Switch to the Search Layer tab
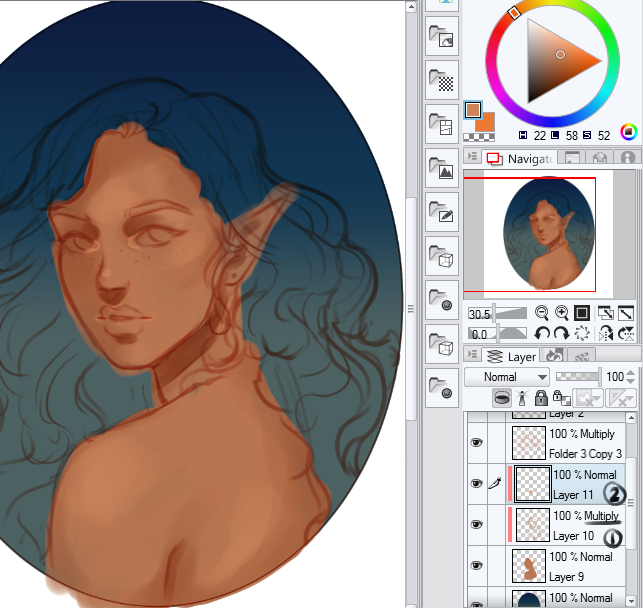The width and height of the screenshot is (643, 608). [554, 355]
